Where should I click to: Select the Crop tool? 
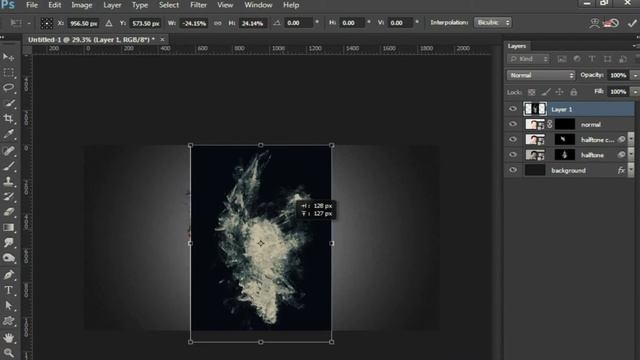pos(8,118)
